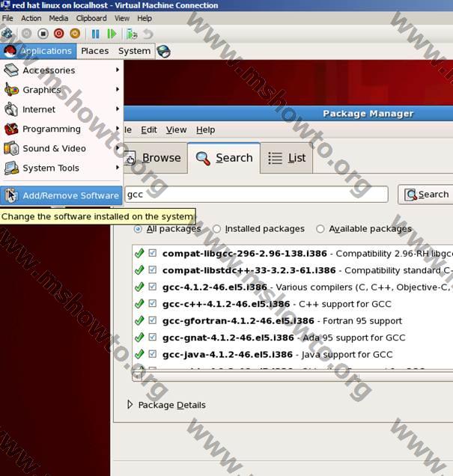Viewport: 453px width, 476px height.
Task: Select the Available packages radio button
Action: [x=320, y=229]
